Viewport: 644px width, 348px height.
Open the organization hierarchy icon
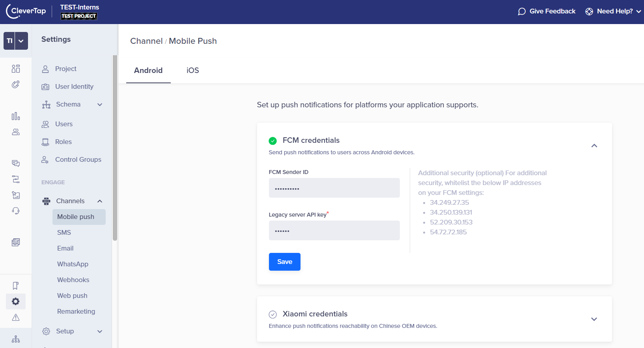[x=16, y=339]
